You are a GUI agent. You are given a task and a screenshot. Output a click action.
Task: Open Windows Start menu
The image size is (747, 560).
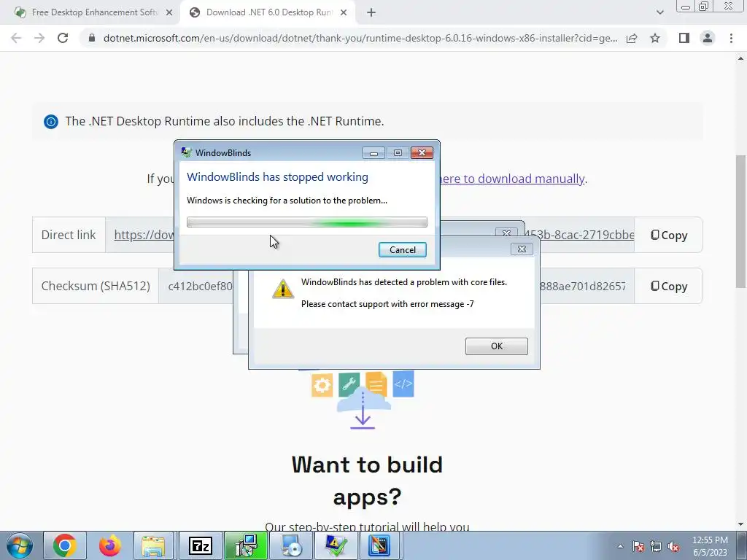(x=20, y=545)
